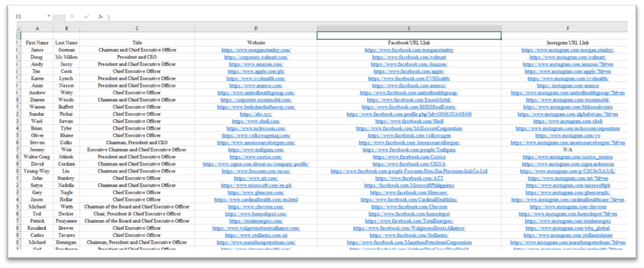Click the Last Name header cell
The image size is (644, 268).
(x=67, y=43)
